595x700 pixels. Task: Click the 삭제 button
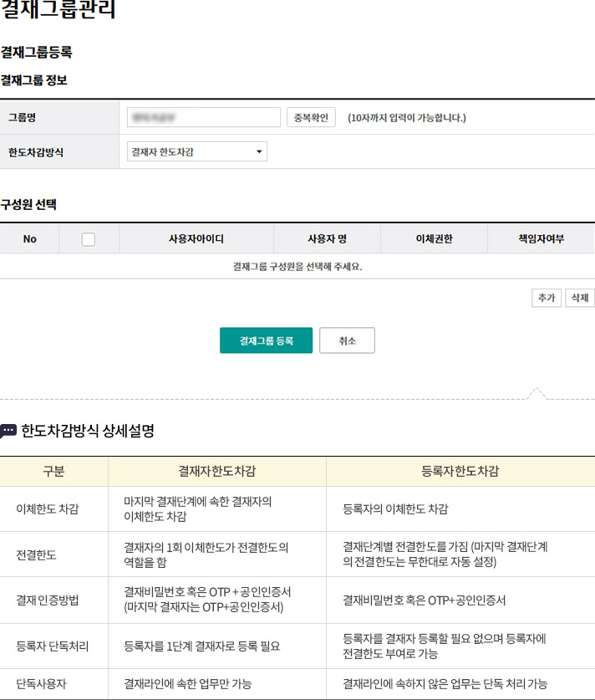pyautogui.click(x=579, y=298)
